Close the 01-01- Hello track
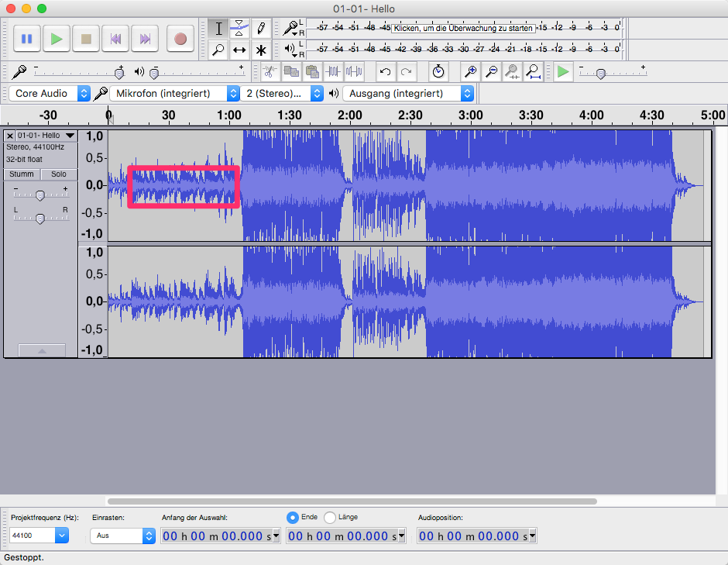The width and height of the screenshot is (728, 565). [x=10, y=136]
